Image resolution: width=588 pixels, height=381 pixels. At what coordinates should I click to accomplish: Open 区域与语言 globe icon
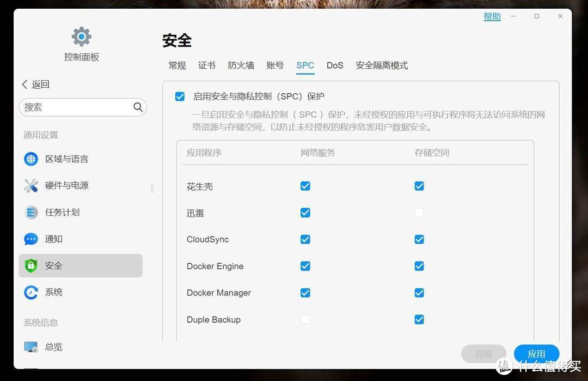(x=31, y=159)
